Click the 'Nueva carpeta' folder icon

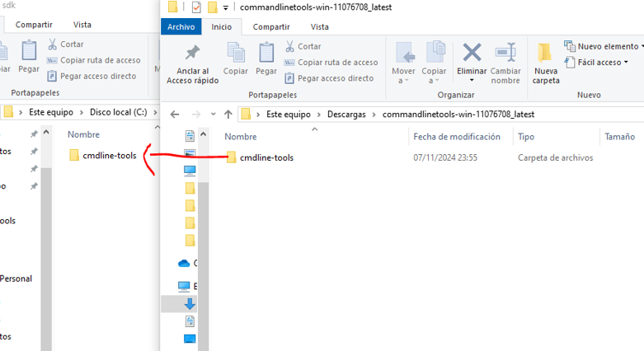pyautogui.click(x=545, y=54)
